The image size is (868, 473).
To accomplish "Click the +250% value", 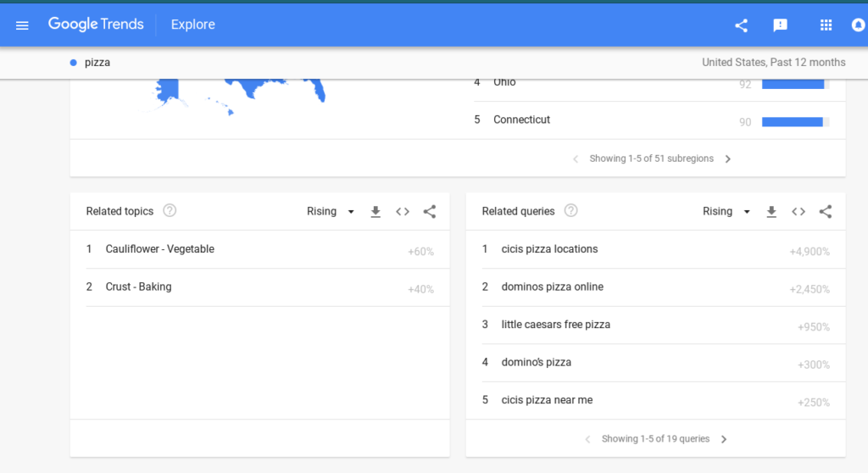I will (813, 403).
